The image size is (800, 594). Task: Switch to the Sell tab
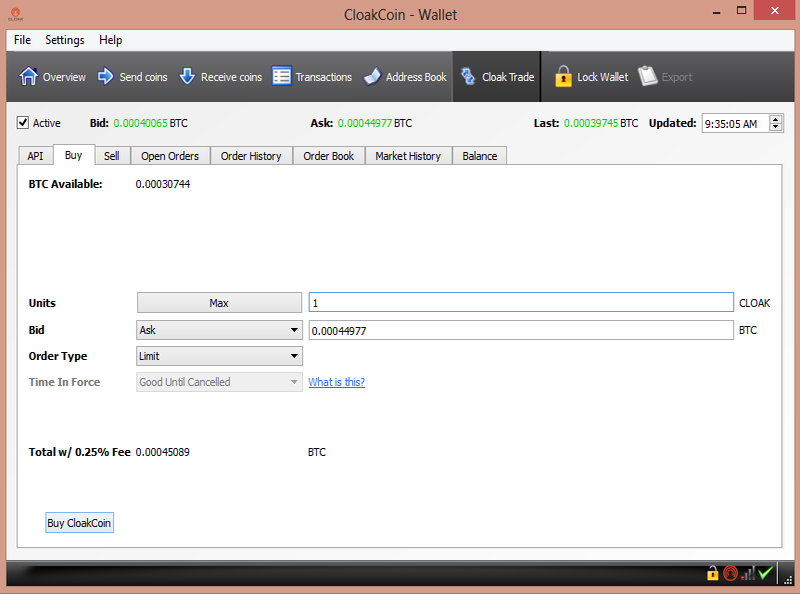(x=112, y=156)
